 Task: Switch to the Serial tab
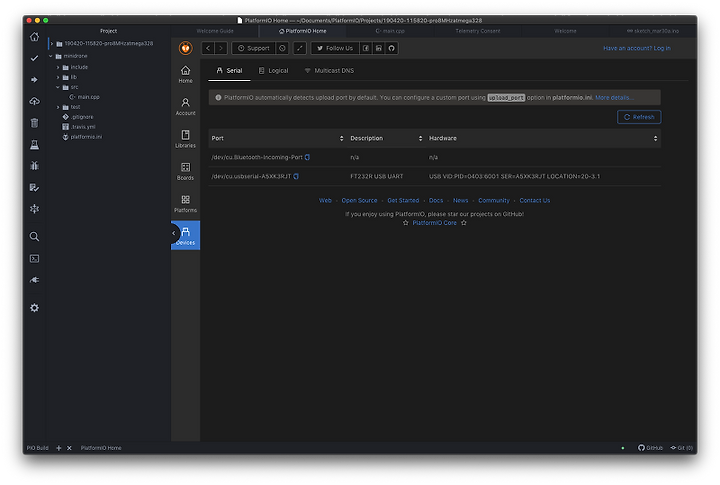point(229,71)
